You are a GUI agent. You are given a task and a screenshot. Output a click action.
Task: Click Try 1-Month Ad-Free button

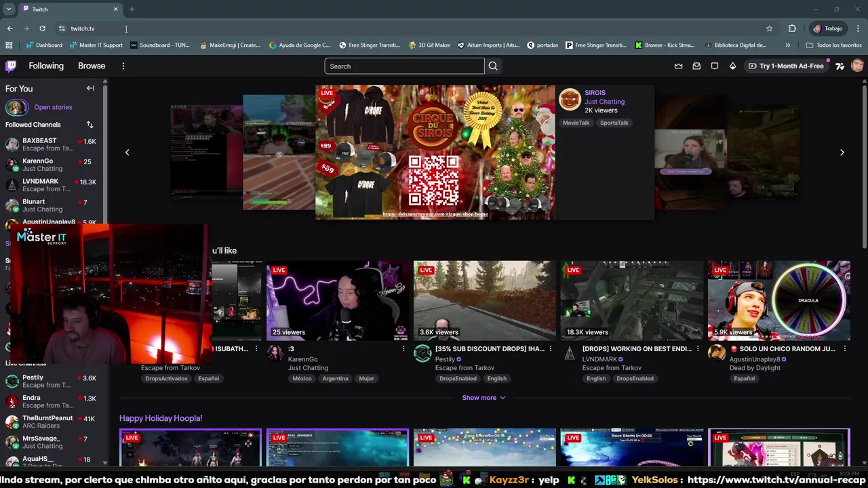[786, 66]
